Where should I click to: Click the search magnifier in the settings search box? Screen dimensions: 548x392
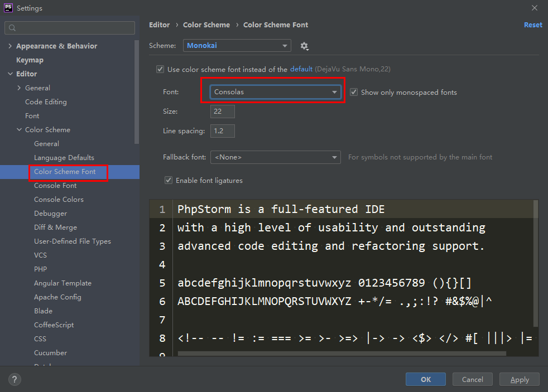click(x=11, y=27)
